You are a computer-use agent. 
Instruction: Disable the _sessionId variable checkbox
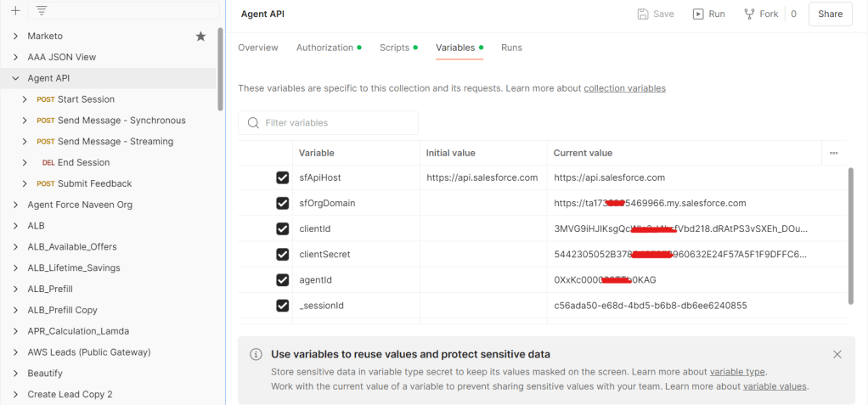pyautogui.click(x=283, y=306)
